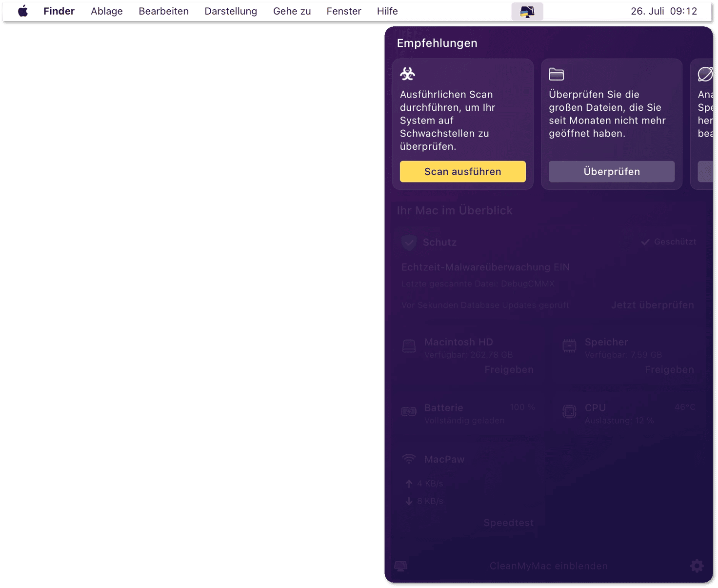Click the Empfehlungen heading
This screenshot has width=718, height=588.
point(437,43)
